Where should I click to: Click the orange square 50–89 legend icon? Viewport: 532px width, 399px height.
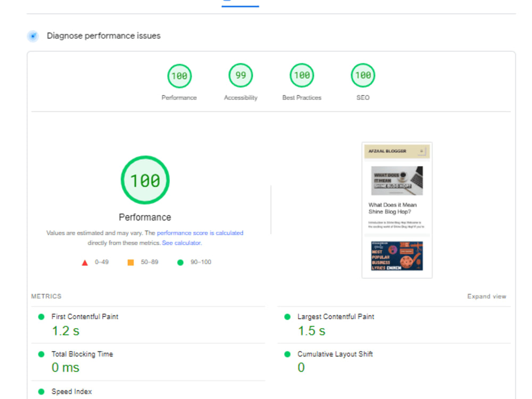click(131, 262)
